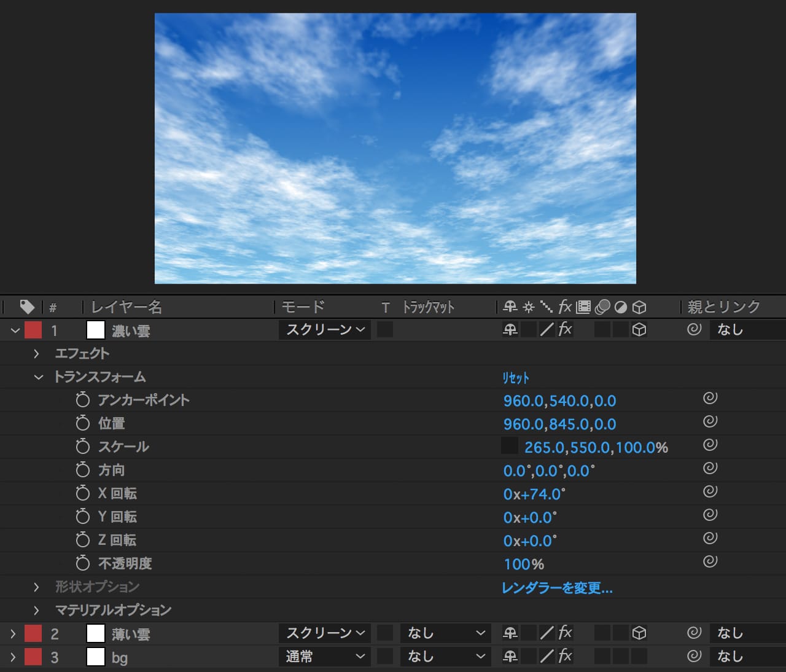786x672 pixels.
Task: Collapse the トランスフォーム group
Action: pos(39,377)
